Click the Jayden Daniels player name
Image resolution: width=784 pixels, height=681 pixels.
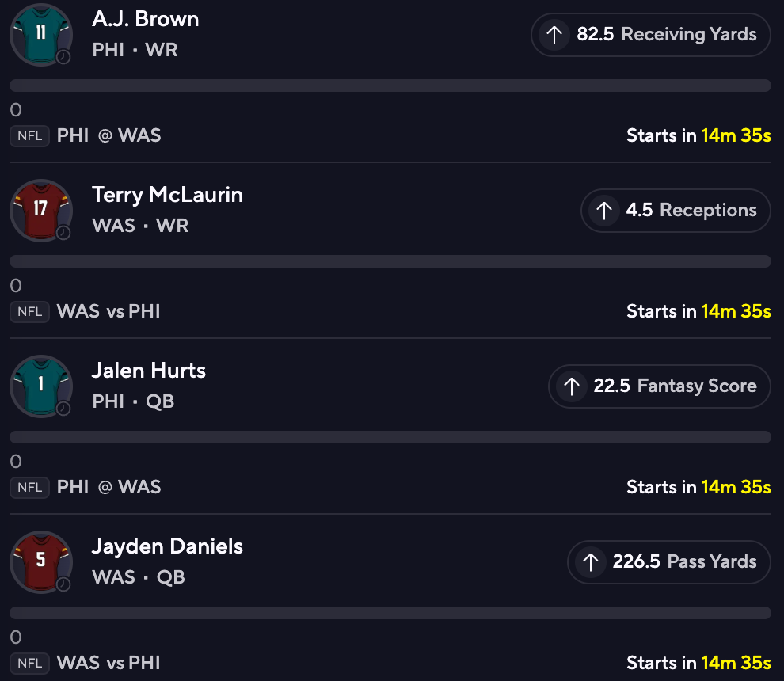[x=167, y=546]
